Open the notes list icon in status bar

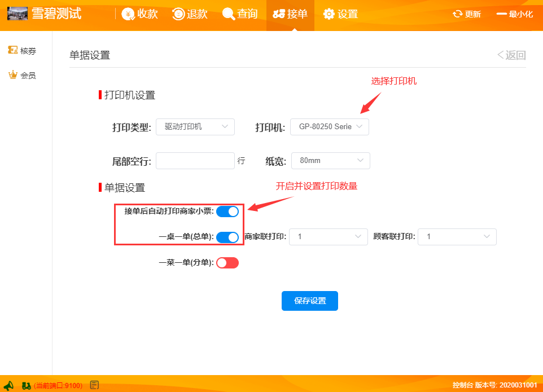[95, 385]
